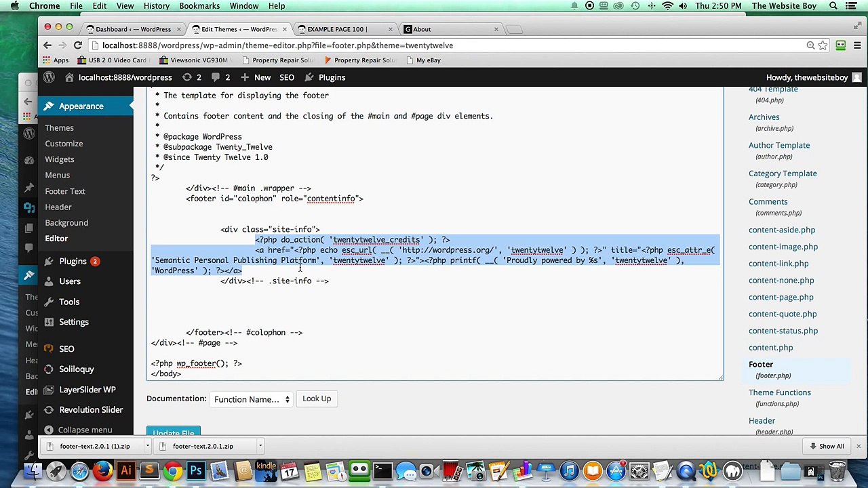Close the downloads bar
The image size is (868, 488).
(859, 446)
